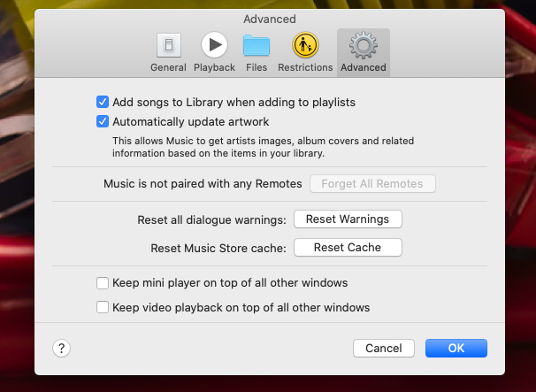The height and width of the screenshot is (392, 536).
Task: Click the Reset Warnings button
Action: 348,219
